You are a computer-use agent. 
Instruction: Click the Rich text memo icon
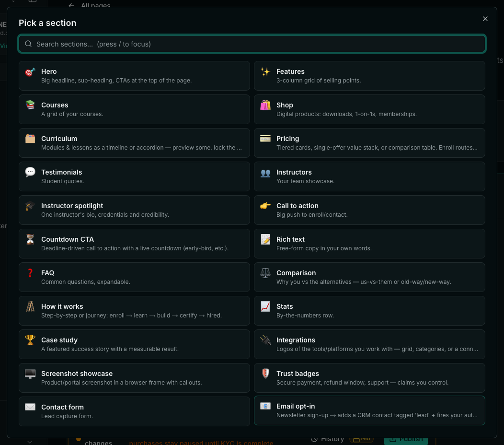pos(265,239)
